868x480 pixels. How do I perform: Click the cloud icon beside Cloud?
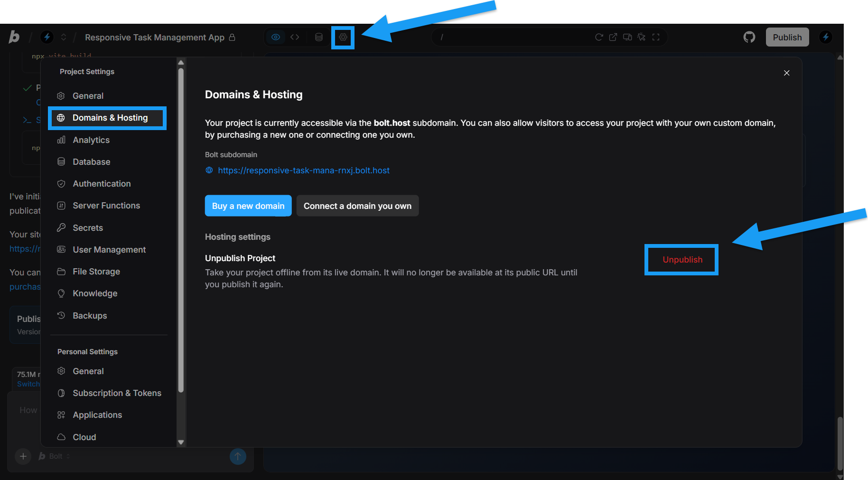pyautogui.click(x=61, y=437)
